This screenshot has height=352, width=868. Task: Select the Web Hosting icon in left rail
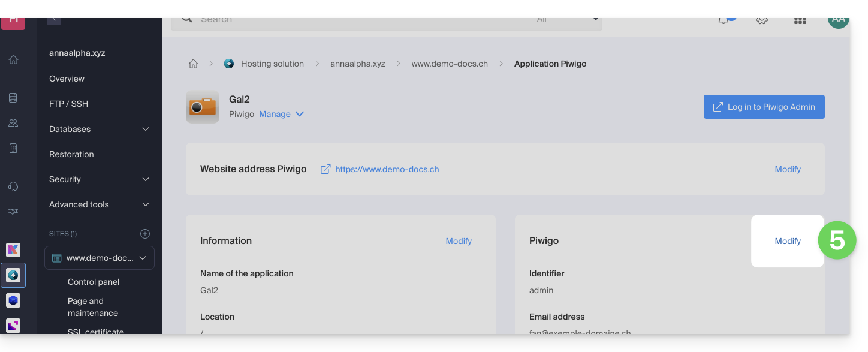[x=13, y=275]
